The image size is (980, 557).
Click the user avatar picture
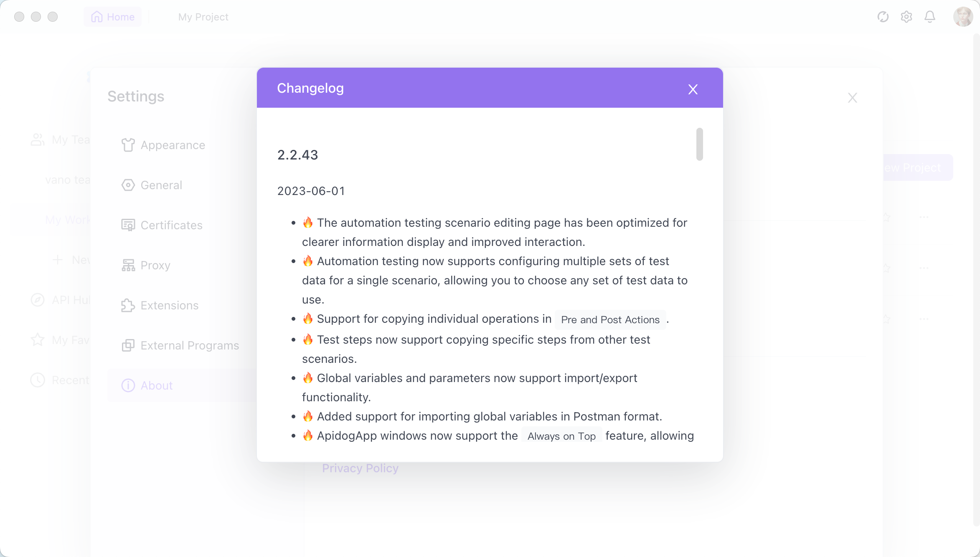tap(963, 17)
